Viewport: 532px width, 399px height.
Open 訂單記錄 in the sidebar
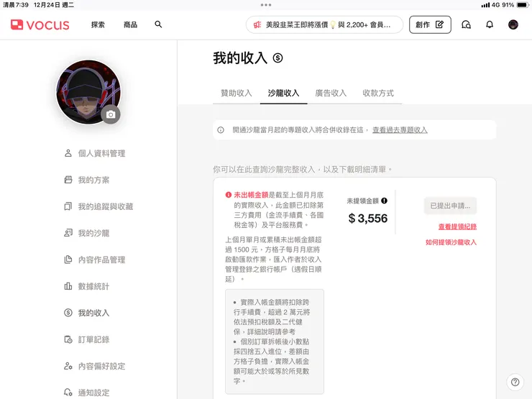(87, 339)
